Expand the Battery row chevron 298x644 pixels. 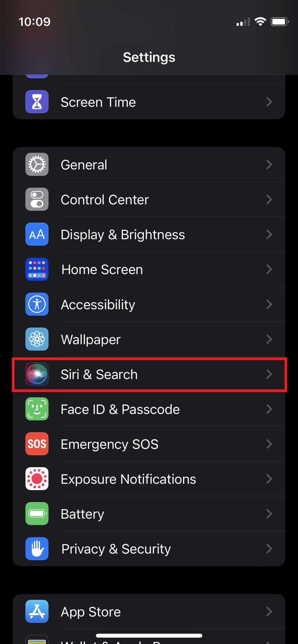coord(269,514)
